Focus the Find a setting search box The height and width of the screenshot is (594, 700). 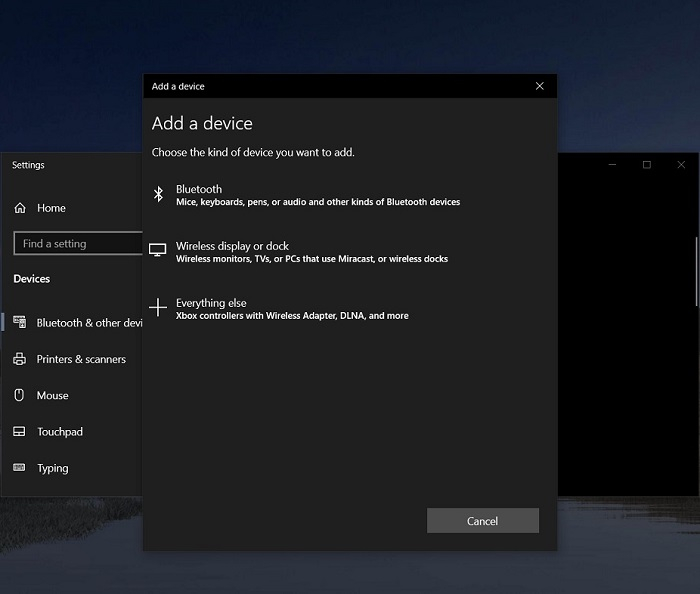[78, 244]
